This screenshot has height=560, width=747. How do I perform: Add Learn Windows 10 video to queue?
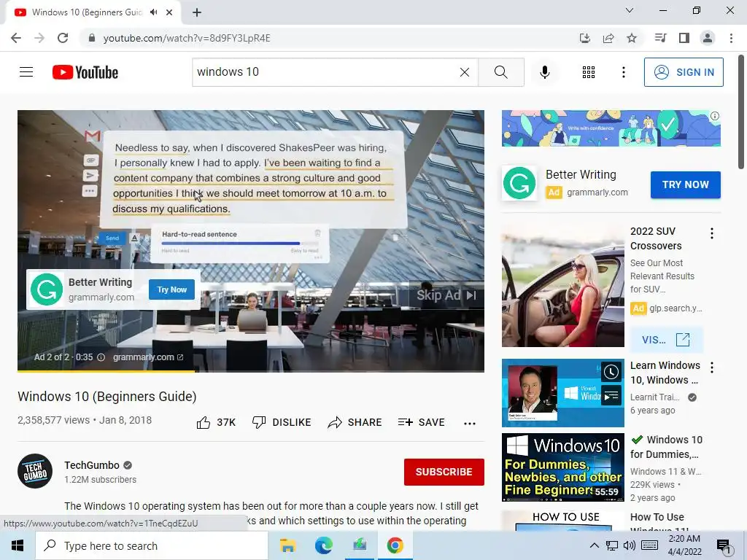(611, 395)
